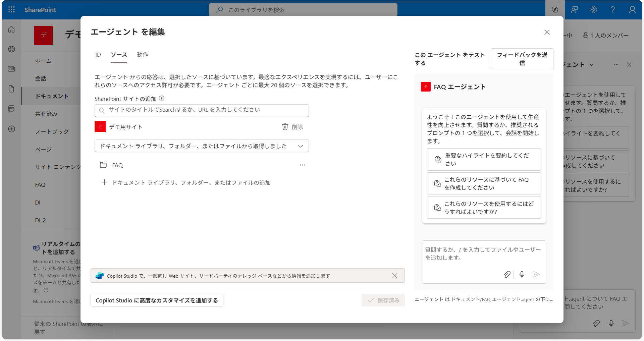Open 会話 in site navigation
This screenshot has width=644, height=341.
[x=41, y=78]
